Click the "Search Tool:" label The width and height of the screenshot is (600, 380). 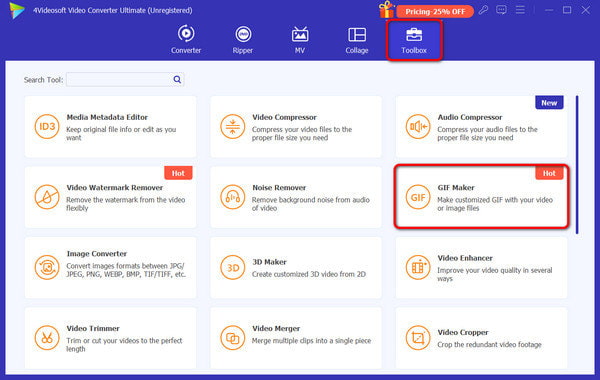click(x=43, y=80)
